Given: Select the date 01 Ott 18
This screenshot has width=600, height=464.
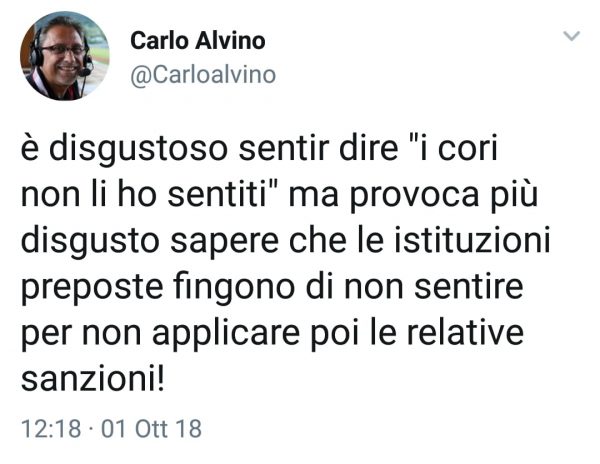Looking at the screenshot, I should (151, 428).
